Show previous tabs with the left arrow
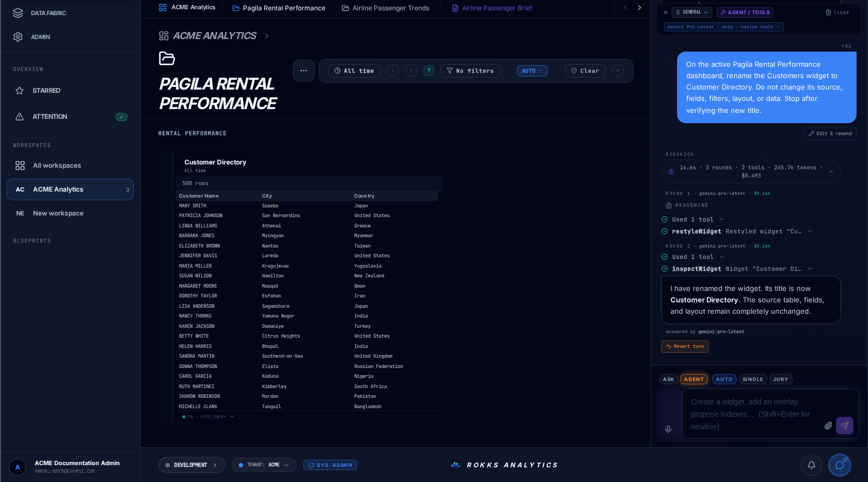This screenshot has width=868, height=482. pyautogui.click(x=626, y=8)
